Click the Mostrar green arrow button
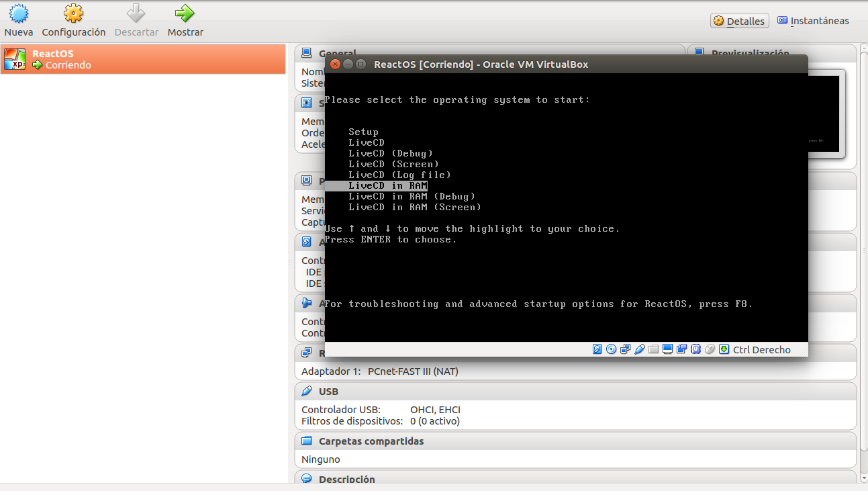 [185, 21]
